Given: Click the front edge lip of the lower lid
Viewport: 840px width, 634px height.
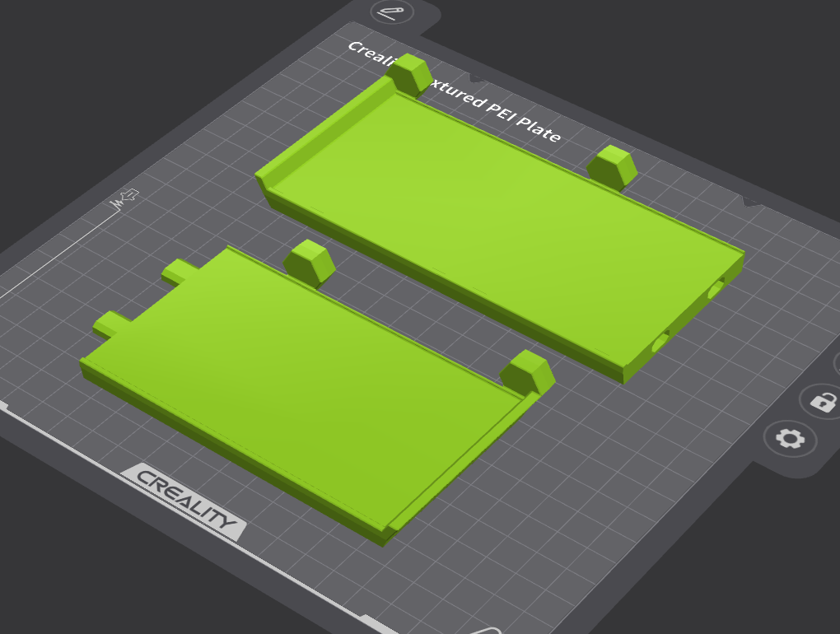Looking at the screenshot, I should coord(231,455).
